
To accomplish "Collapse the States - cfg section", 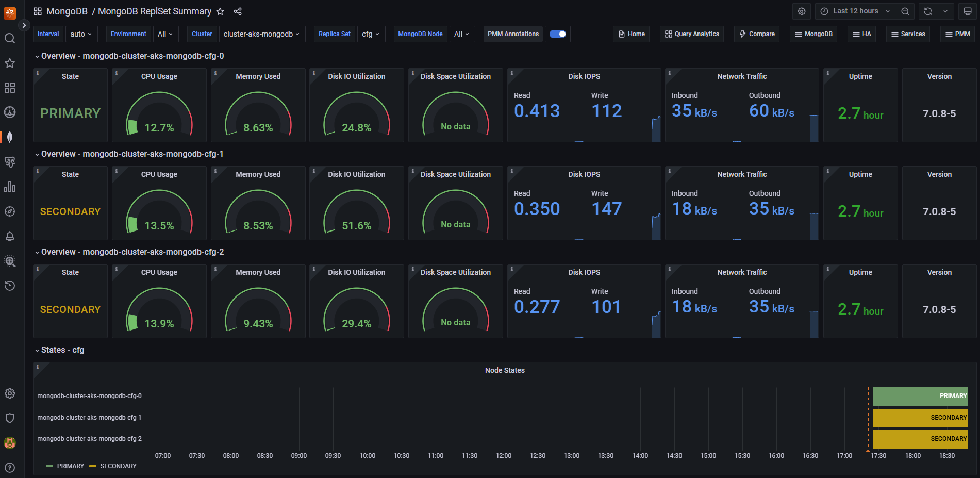I will 60,350.
